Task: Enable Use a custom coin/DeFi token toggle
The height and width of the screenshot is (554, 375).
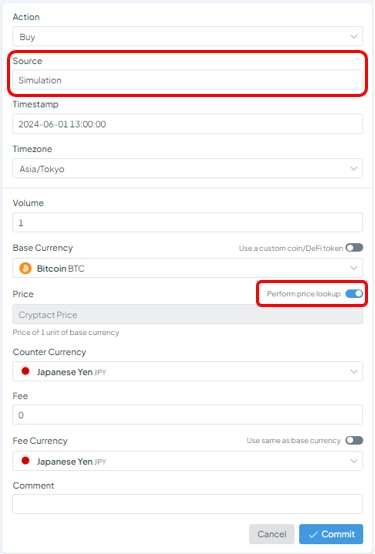Action: (354, 248)
